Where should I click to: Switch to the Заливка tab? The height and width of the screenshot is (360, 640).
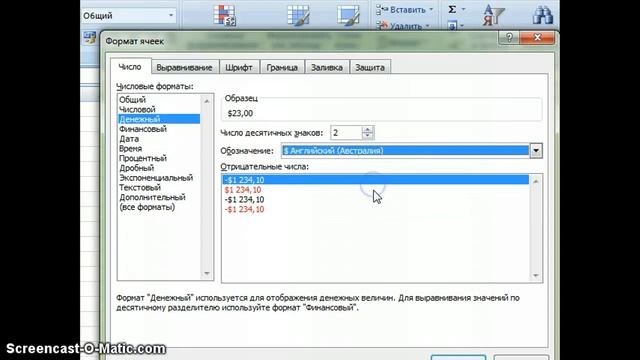coord(327,67)
